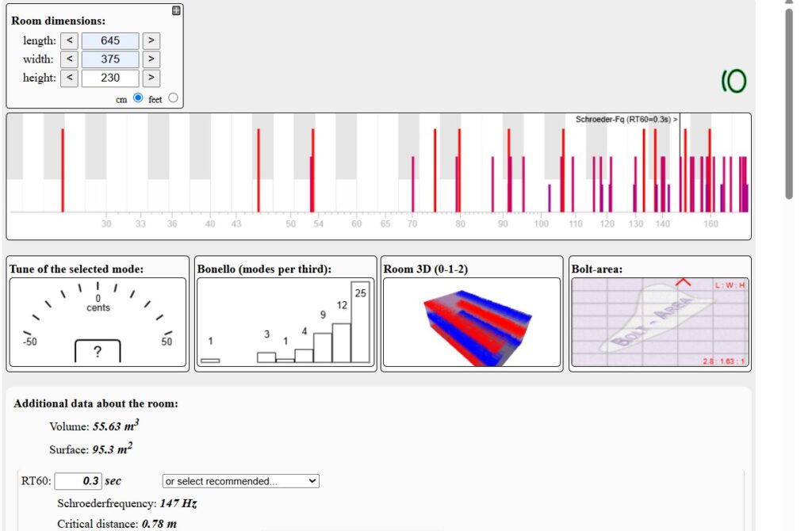Click the 160 frequency axis label
Image resolution: width=812 pixels, height=531 pixels.
710,223
